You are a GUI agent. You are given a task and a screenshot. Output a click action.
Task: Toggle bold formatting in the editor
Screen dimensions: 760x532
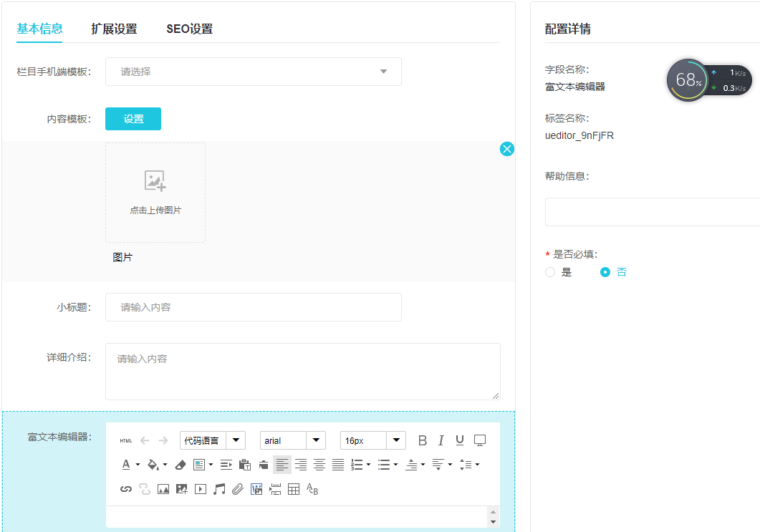coord(423,440)
